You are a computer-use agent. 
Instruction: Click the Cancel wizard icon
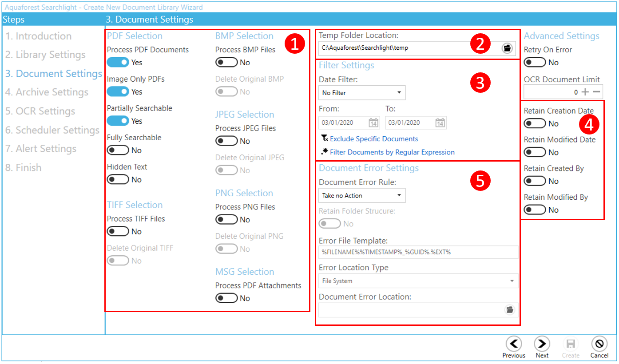(599, 344)
